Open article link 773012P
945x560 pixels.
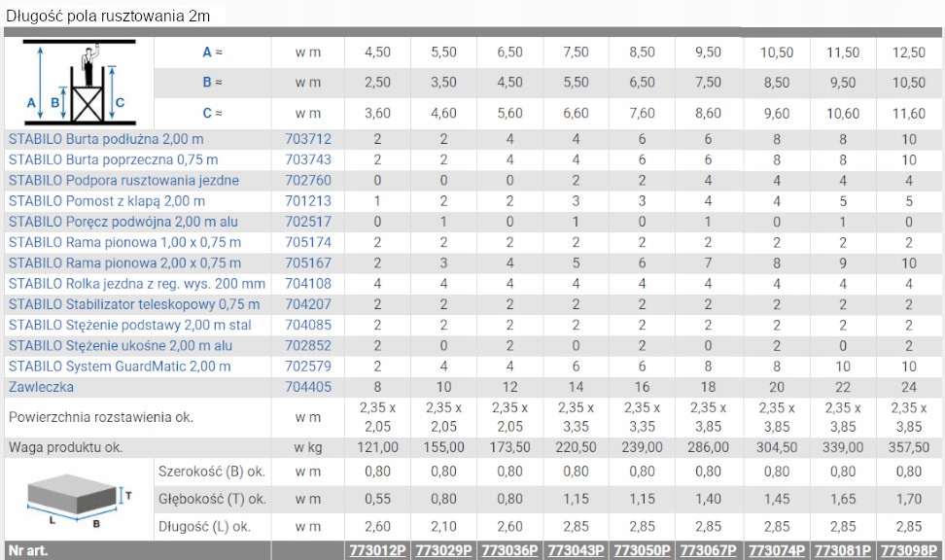(x=377, y=550)
